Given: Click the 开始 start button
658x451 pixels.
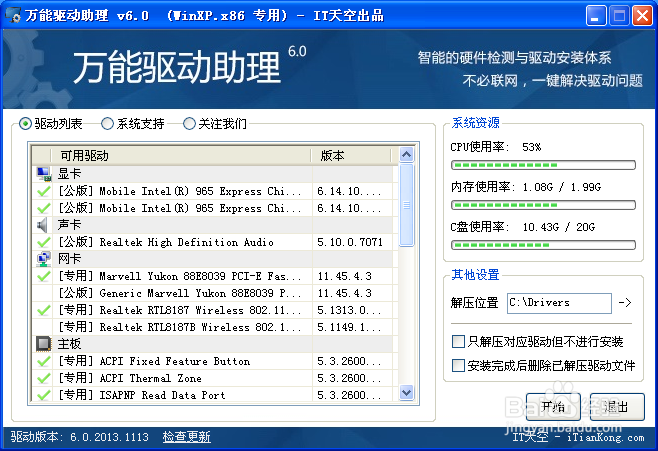Looking at the screenshot, I should point(553,407).
